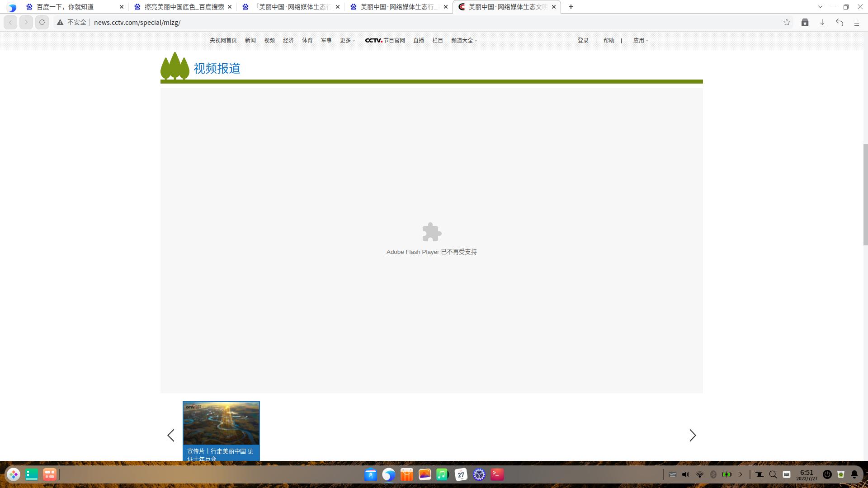This screenshot has height=488, width=868.
Task: Show previous videos with left arrow
Action: [x=171, y=435]
